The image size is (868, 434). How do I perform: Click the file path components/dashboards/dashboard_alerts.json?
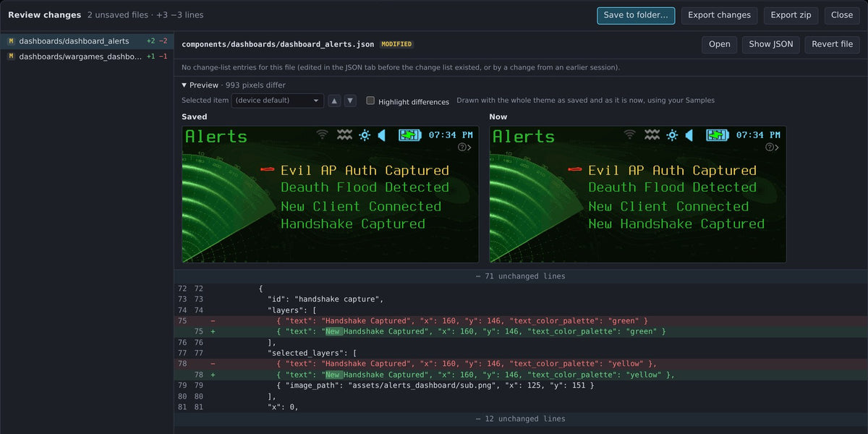(x=278, y=44)
